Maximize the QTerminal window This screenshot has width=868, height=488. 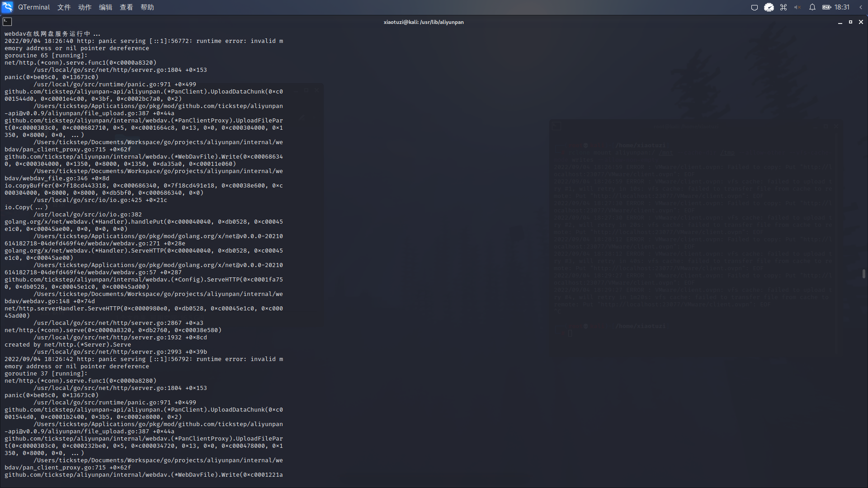850,22
